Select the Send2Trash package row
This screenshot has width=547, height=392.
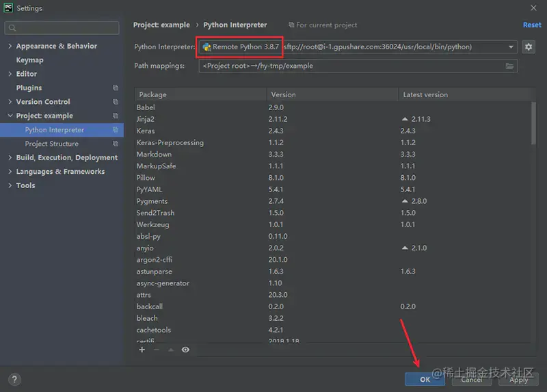point(333,213)
